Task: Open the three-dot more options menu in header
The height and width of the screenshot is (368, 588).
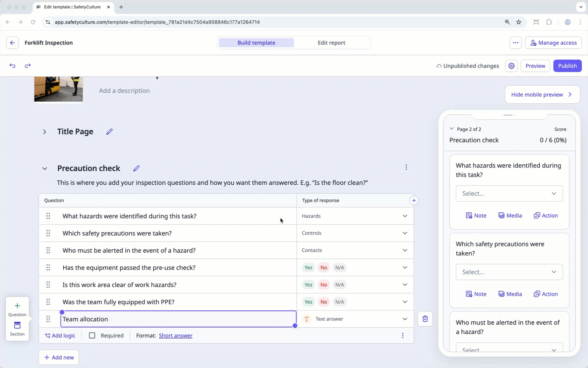Action: tap(516, 43)
